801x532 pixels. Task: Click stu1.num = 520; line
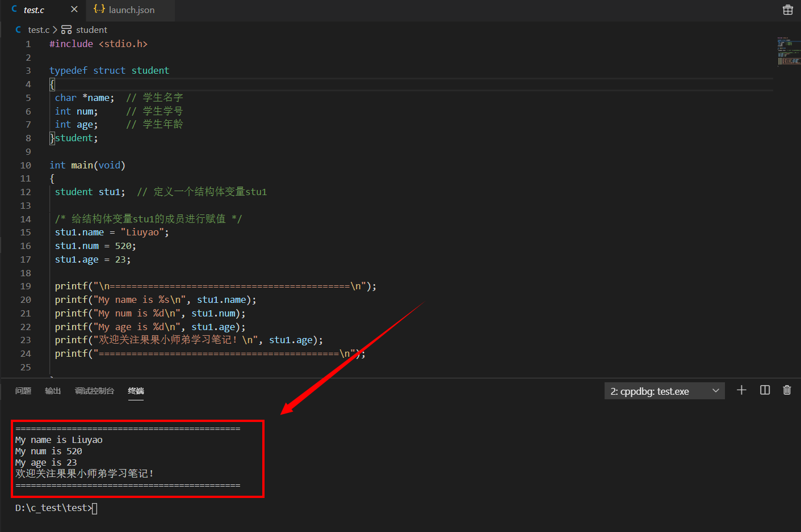pyautogui.click(x=95, y=246)
